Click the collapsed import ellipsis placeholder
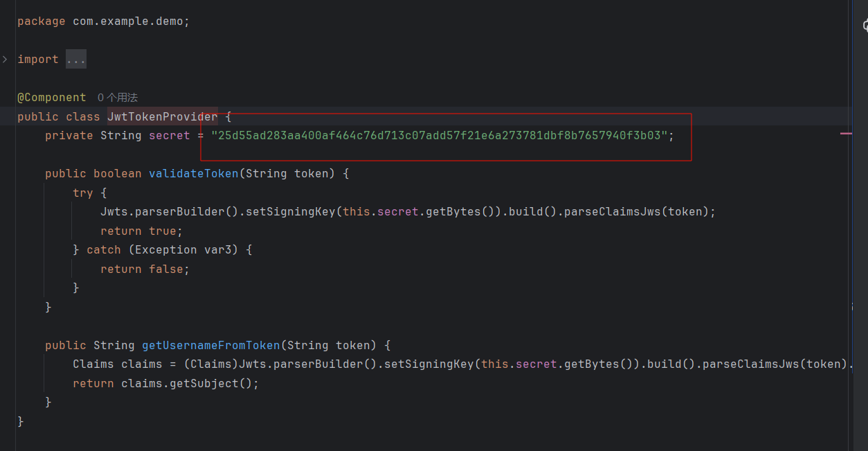This screenshot has width=868, height=451. point(76,60)
